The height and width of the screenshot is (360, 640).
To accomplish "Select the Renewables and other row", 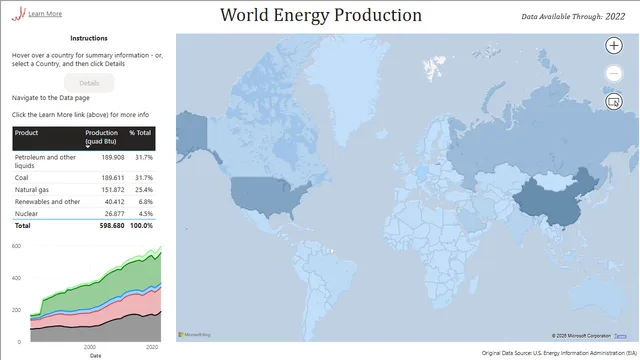I will click(84, 202).
